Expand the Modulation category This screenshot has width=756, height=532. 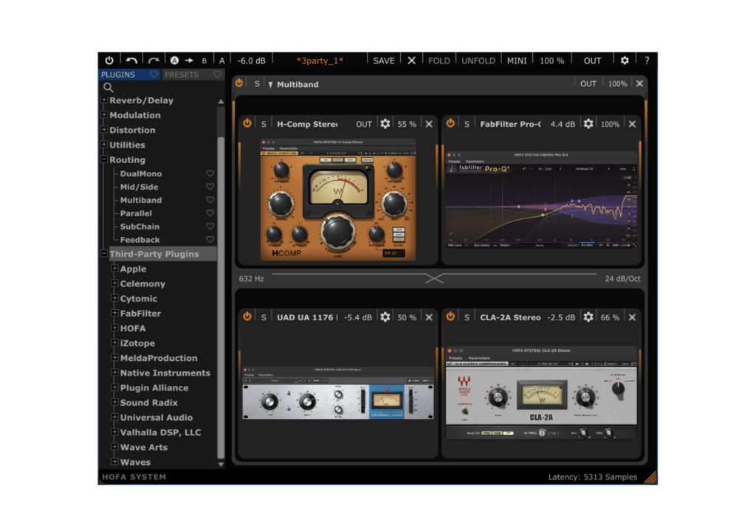click(104, 114)
